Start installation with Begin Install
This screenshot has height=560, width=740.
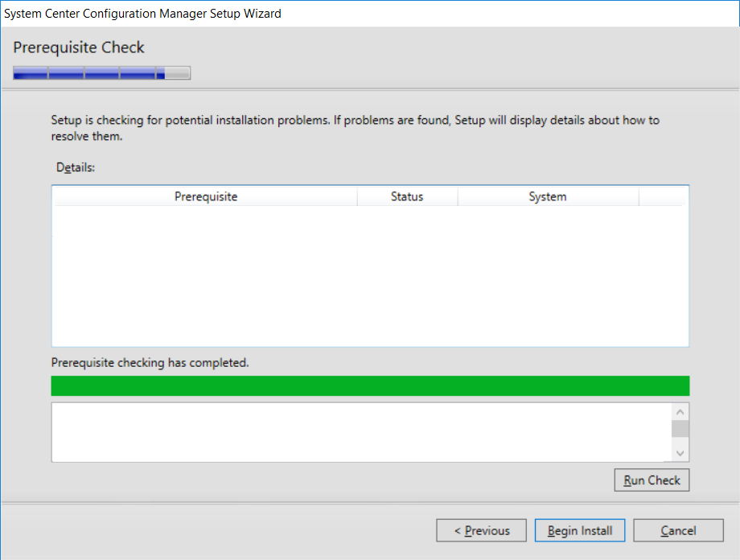[580, 530]
